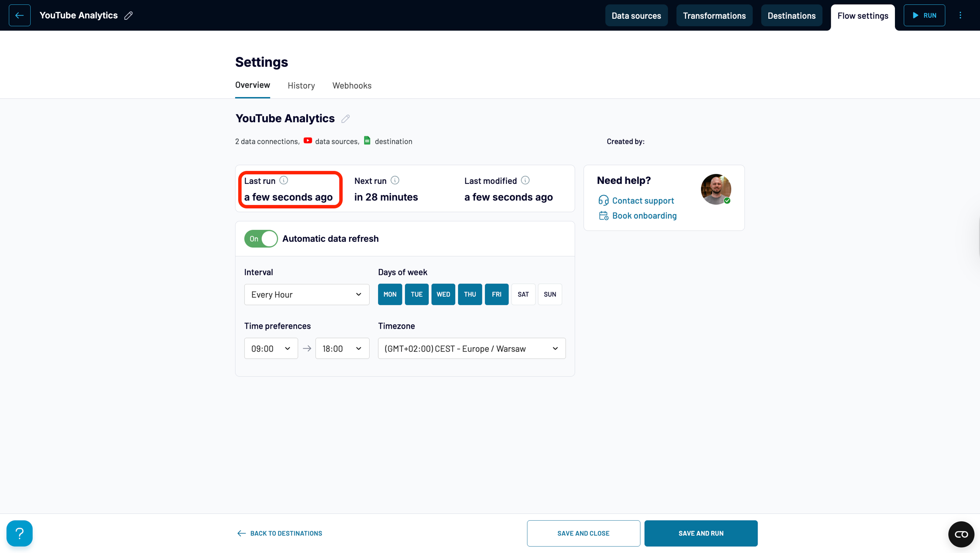
Task: Click info icon next to Next run
Action: [x=395, y=181]
